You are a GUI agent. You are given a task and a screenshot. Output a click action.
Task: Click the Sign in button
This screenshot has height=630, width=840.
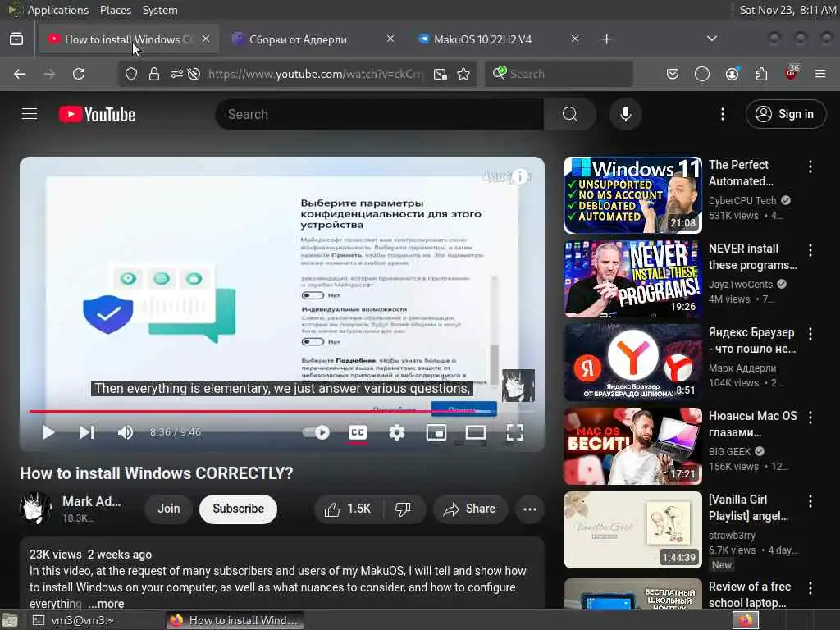click(x=785, y=114)
